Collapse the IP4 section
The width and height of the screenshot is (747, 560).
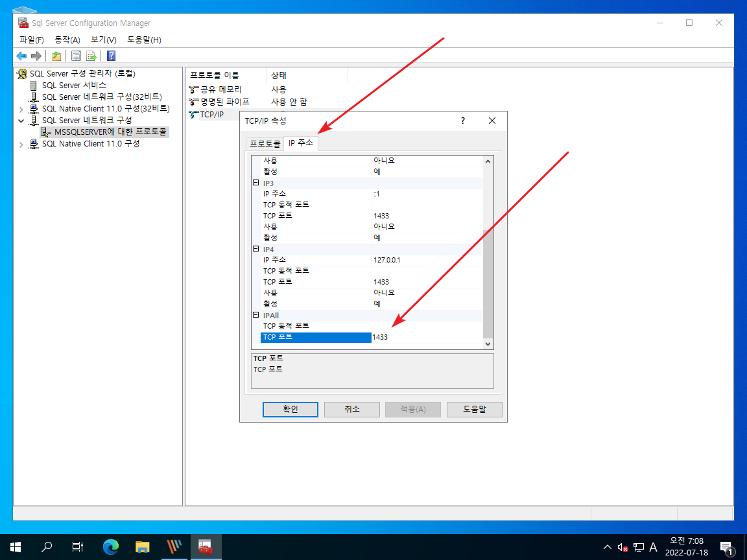[256, 249]
